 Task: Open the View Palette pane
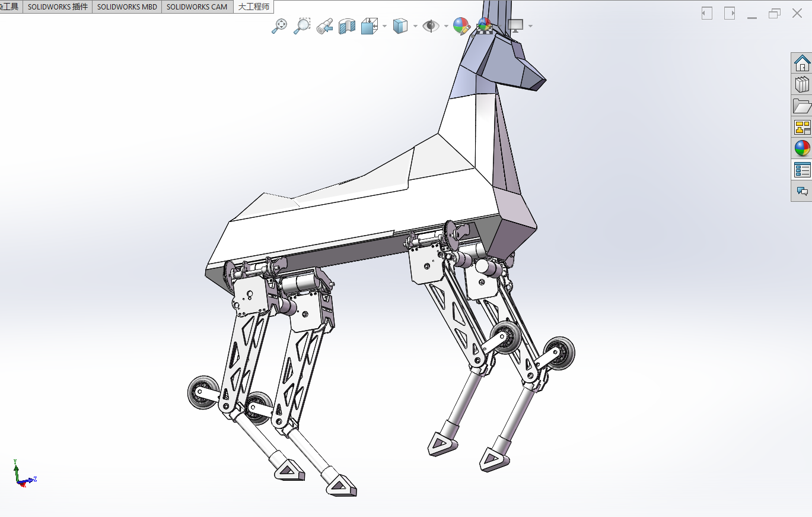(x=802, y=127)
